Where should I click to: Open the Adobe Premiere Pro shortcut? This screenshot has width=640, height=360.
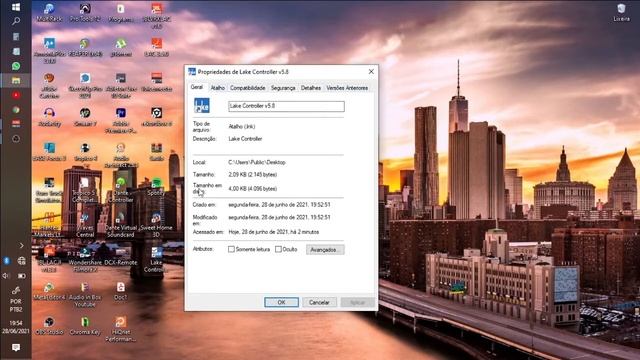121,120
